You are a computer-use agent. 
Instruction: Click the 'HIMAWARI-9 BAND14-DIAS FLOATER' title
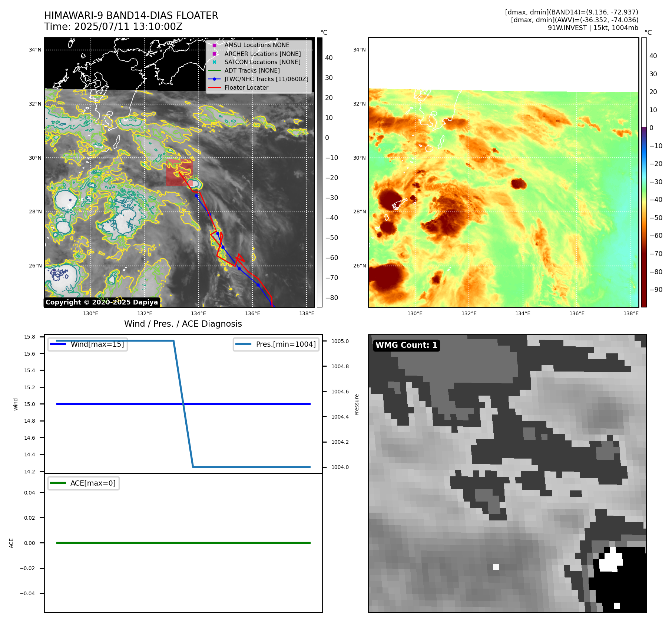click(131, 16)
